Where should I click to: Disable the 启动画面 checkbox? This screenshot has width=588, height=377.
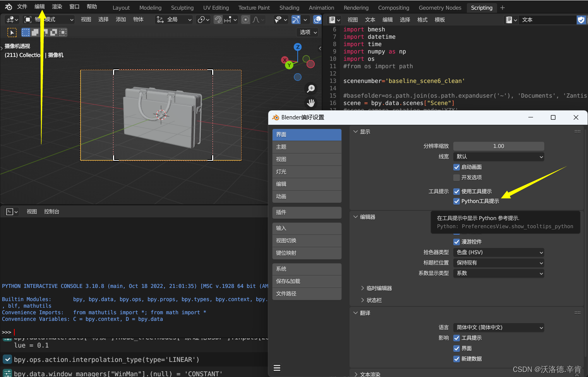(457, 167)
